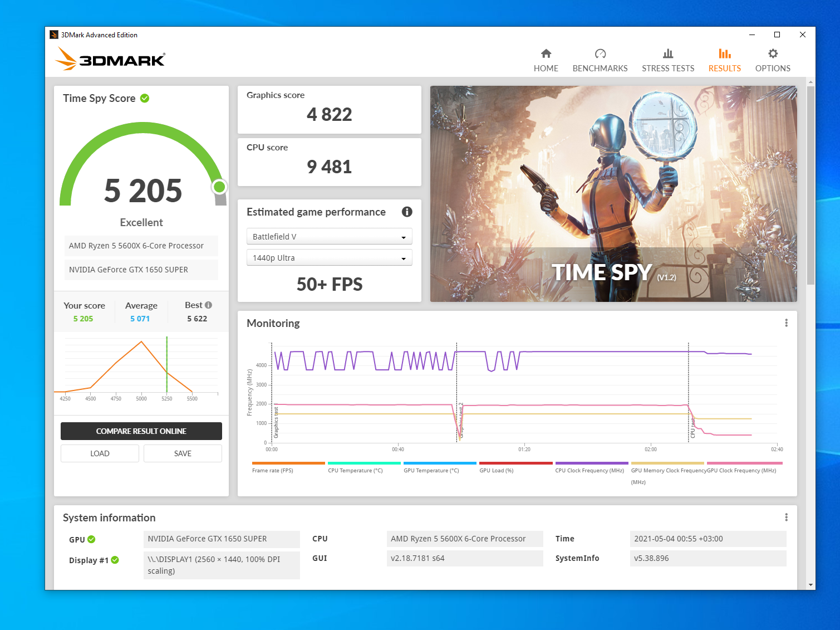Toggle the CPU Temperature legend
Viewport: 840px width, 630px height.
tap(364, 467)
